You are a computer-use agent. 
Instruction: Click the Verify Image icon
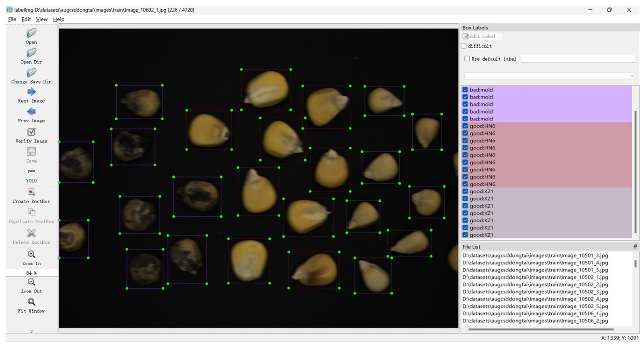pos(31,132)
